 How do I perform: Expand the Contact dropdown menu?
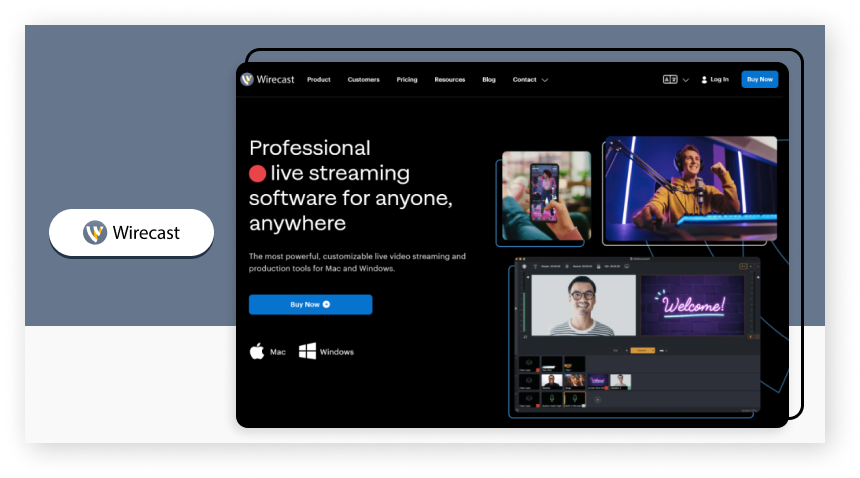click(x=530, y=79)
